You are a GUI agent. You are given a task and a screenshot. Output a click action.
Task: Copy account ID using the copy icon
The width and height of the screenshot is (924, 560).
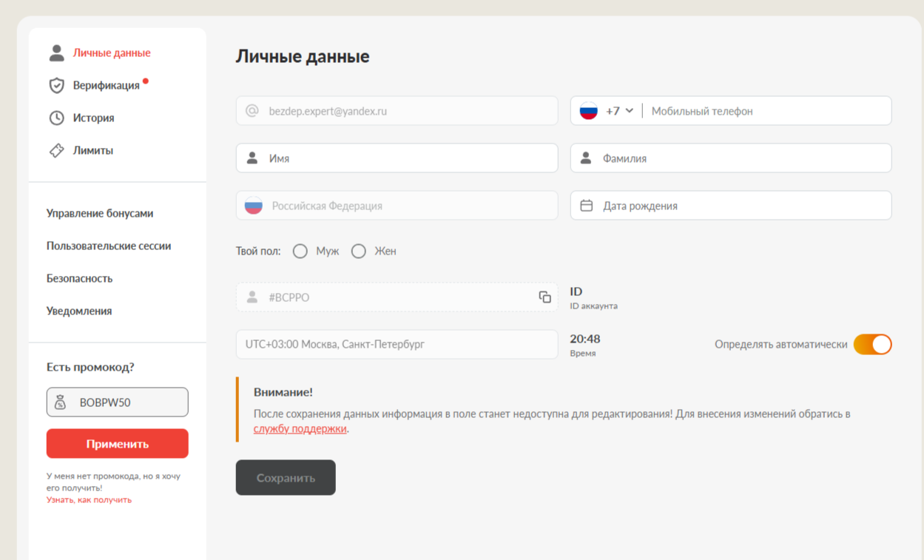click(x=544, y=297)
